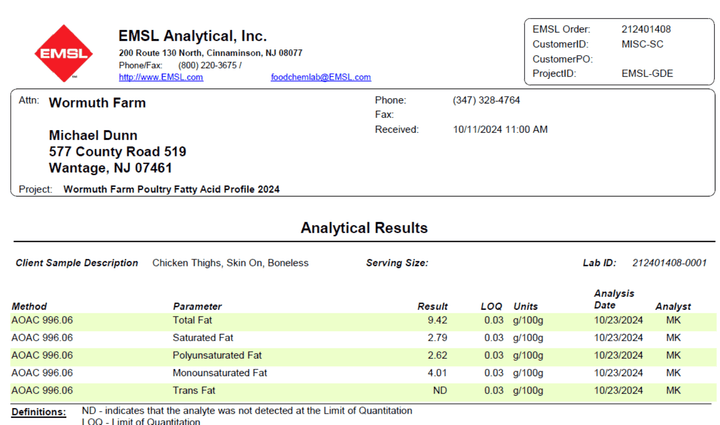Click the Parameter column header

tap(197, 306)
